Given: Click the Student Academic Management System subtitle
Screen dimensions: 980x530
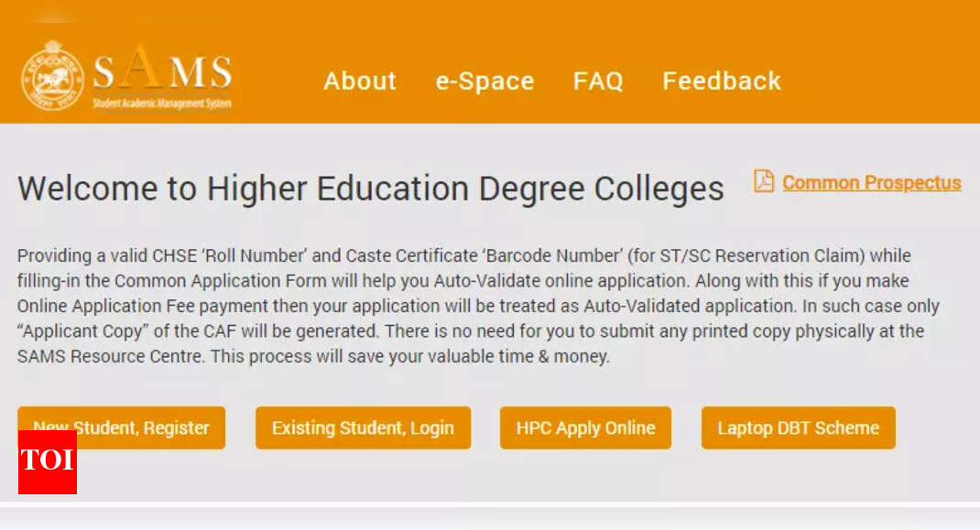Looking at the screenshot, I should pyautogui.click(x=162, y=103).
